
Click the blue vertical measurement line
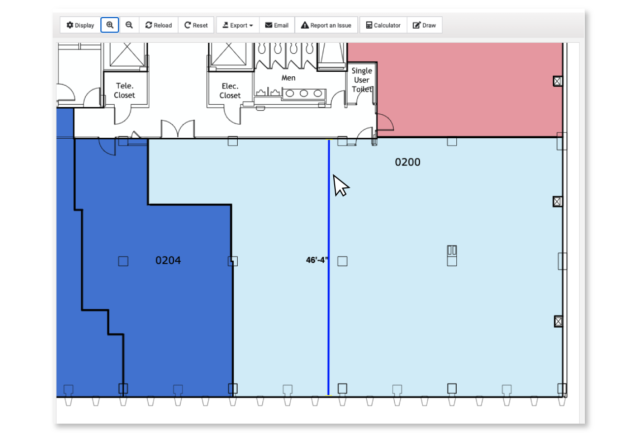click(329, 268)
